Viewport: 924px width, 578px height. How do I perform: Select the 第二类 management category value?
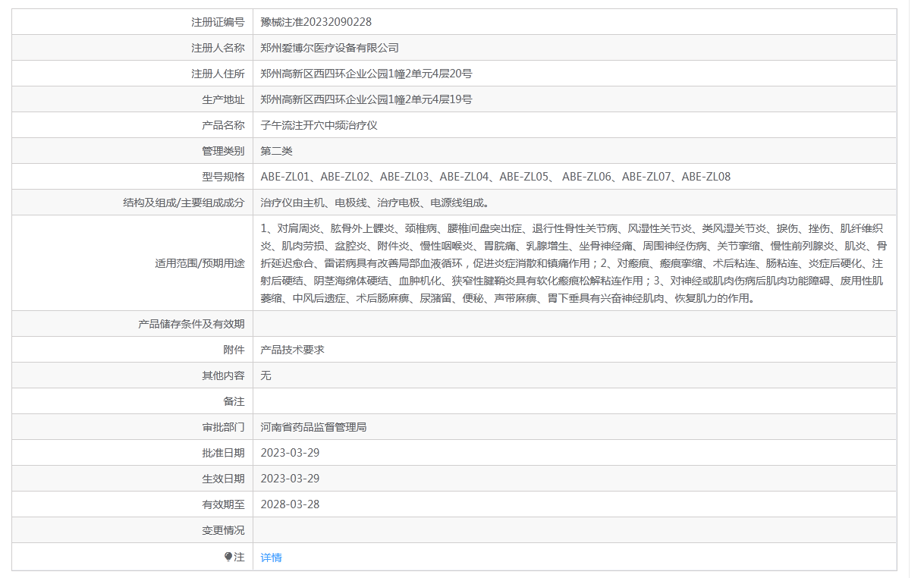coord(276,151)
